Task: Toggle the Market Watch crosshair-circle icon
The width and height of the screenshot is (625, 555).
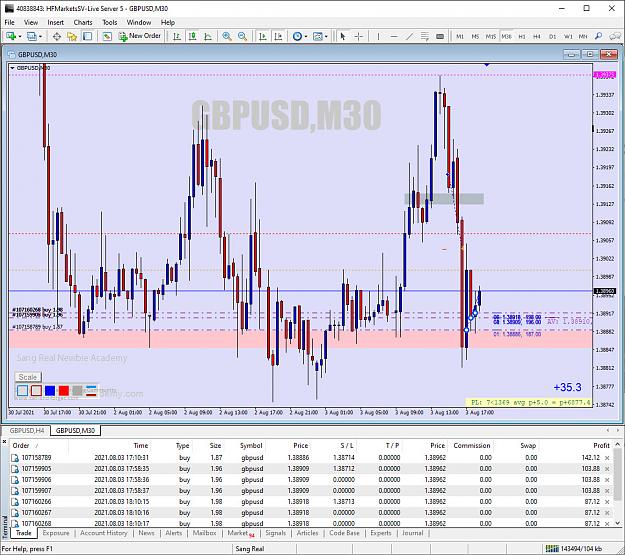Action: (x=57, y=36)
